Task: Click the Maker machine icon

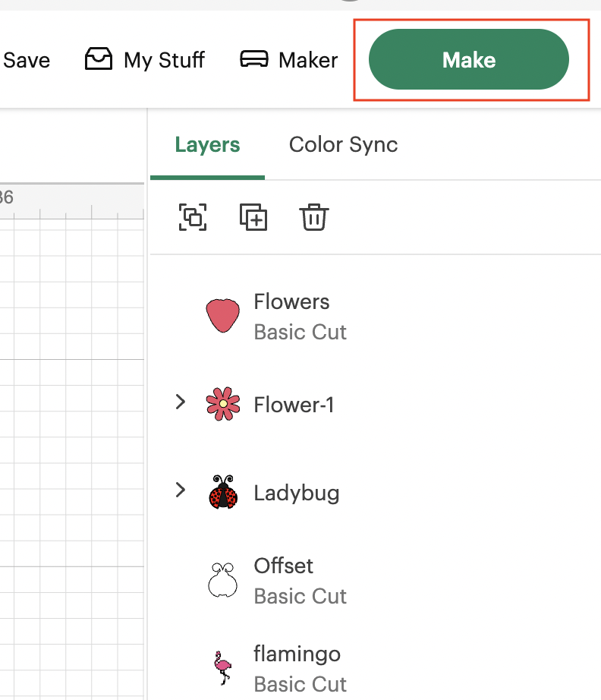Action: [x=254, y=59]
